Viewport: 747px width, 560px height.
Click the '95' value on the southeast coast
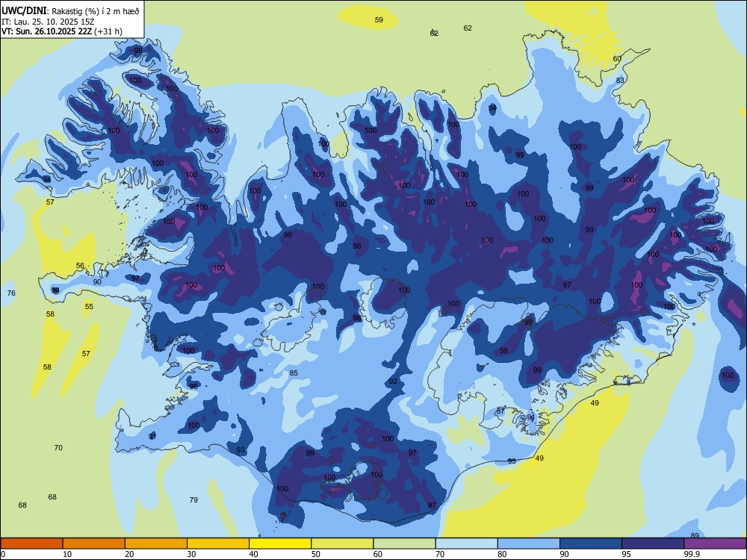pos(512,461)
